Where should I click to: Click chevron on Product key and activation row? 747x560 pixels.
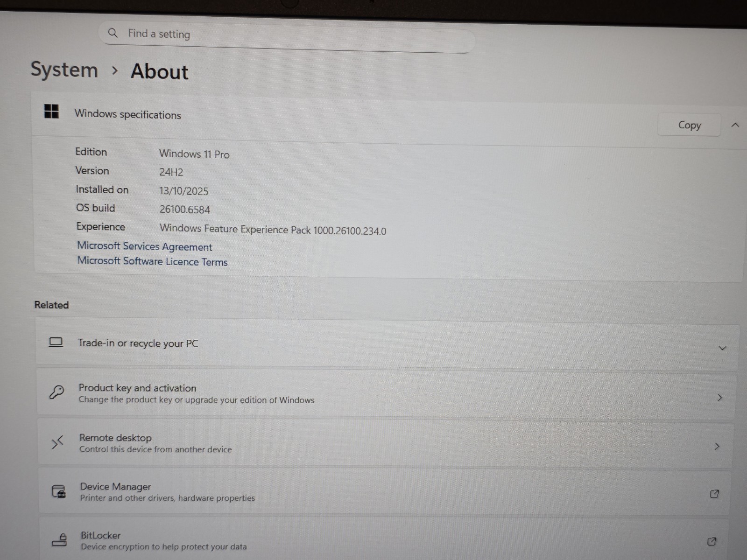click(x=719, y=398)
